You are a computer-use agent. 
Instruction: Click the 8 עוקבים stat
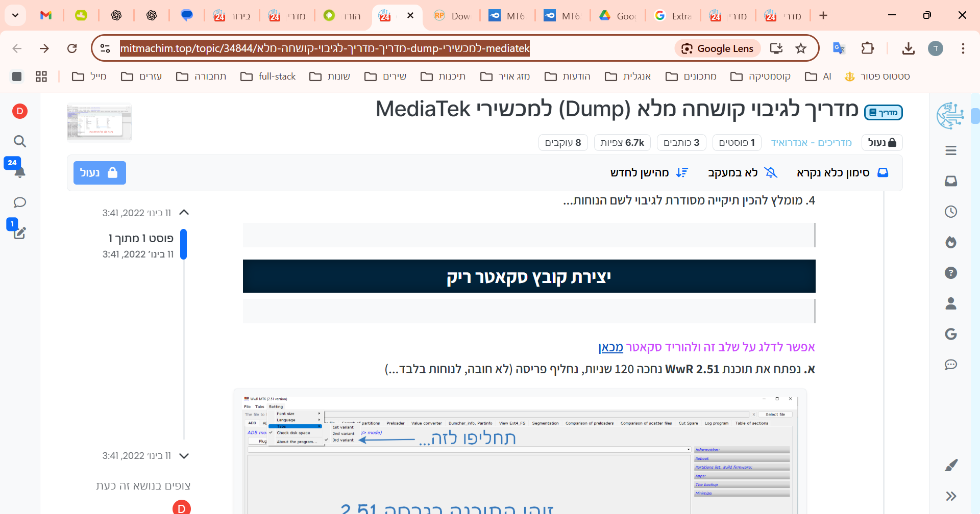[x=563, y=143]
